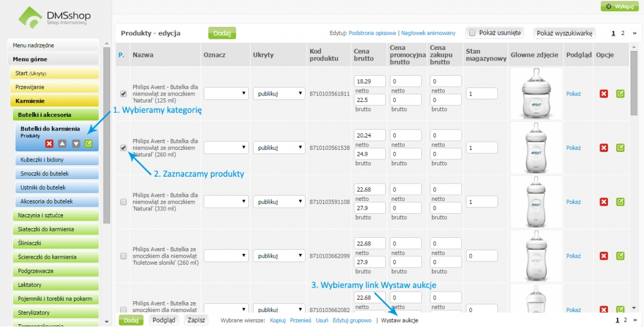This screenshot has height=327, width=644.
Task: Open edit icon for the 330 ml bottle
Action: [620, 202]
